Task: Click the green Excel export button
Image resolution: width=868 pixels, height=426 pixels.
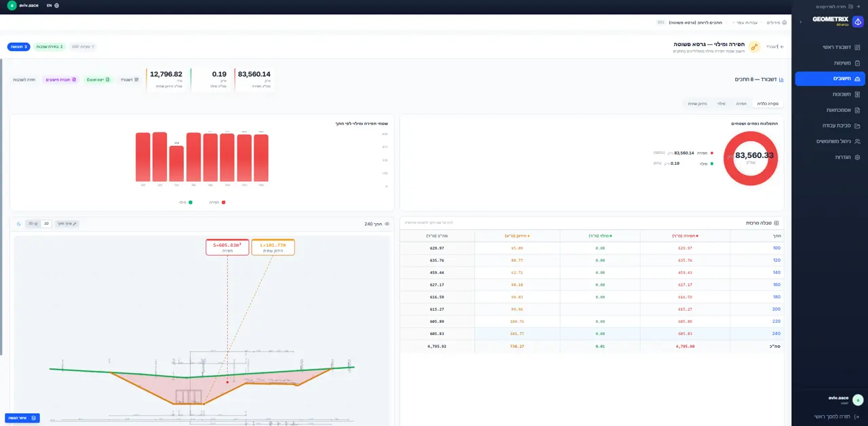Action: point(98,79)
